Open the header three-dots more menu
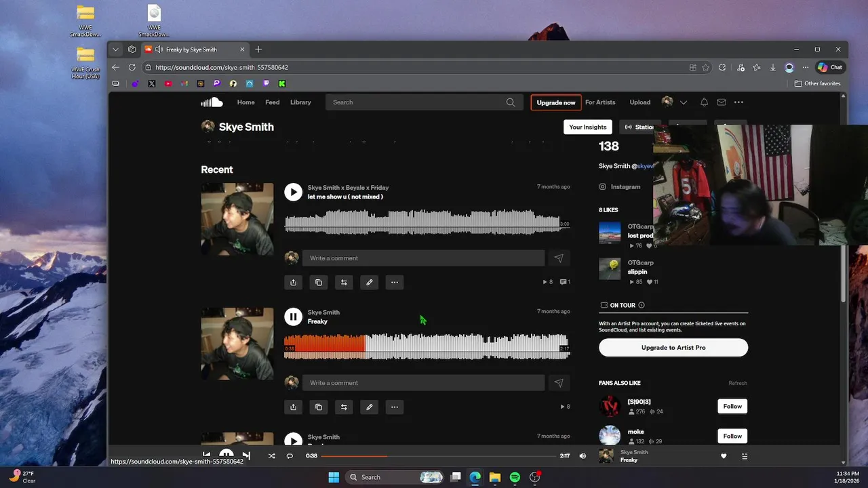The image size is (868, 488). pyautogui.click(x=738, y=102)
